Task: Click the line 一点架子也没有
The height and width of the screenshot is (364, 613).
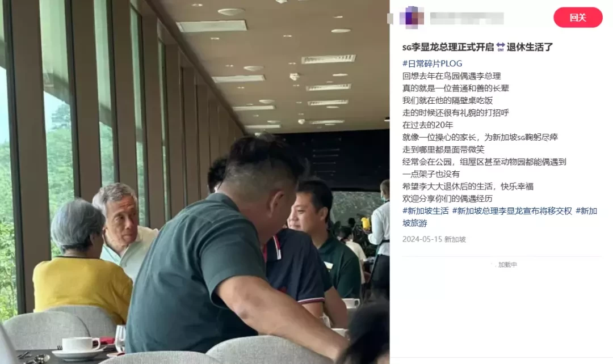Action: tap(431, 174)
